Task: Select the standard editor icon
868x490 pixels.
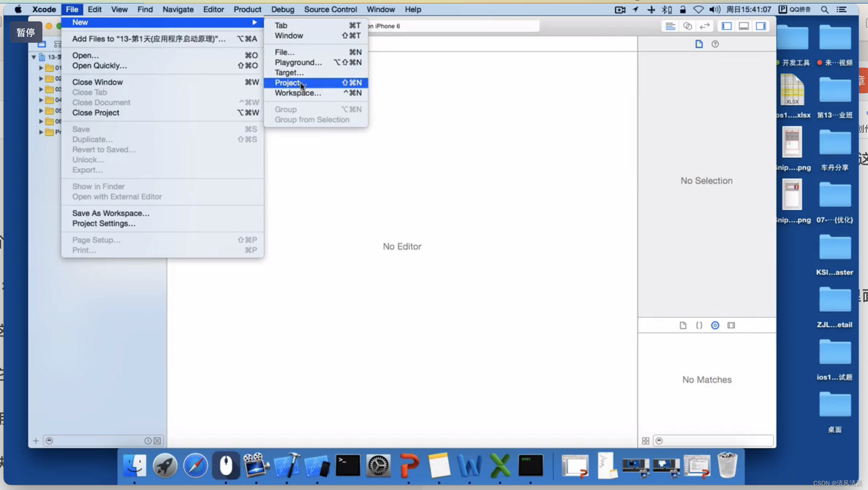Action: [x=670, y=26]
